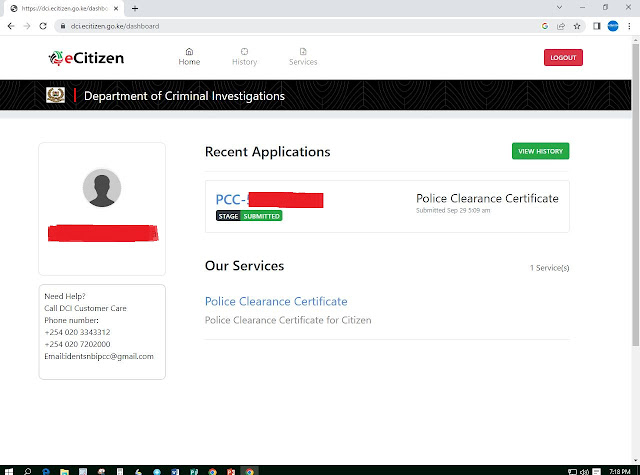The image size is (640, 475).
Task: Click the share page icon
Action: coord(561,26)
